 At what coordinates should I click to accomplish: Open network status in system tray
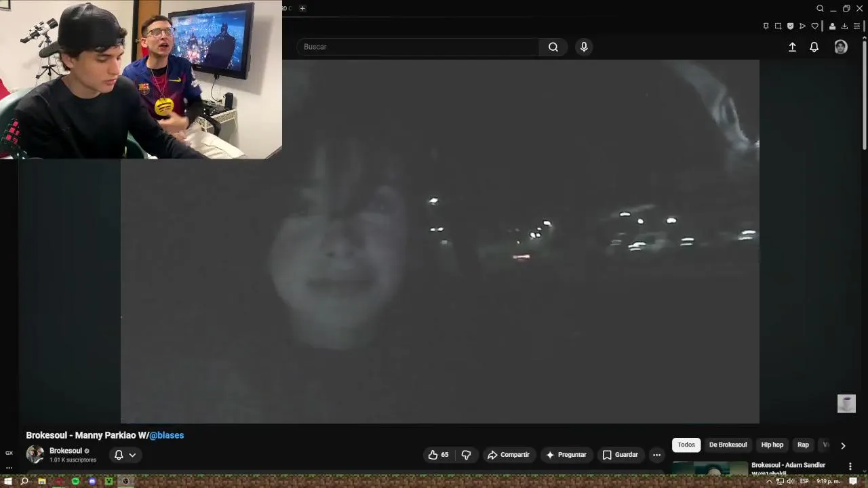(780, 481)
